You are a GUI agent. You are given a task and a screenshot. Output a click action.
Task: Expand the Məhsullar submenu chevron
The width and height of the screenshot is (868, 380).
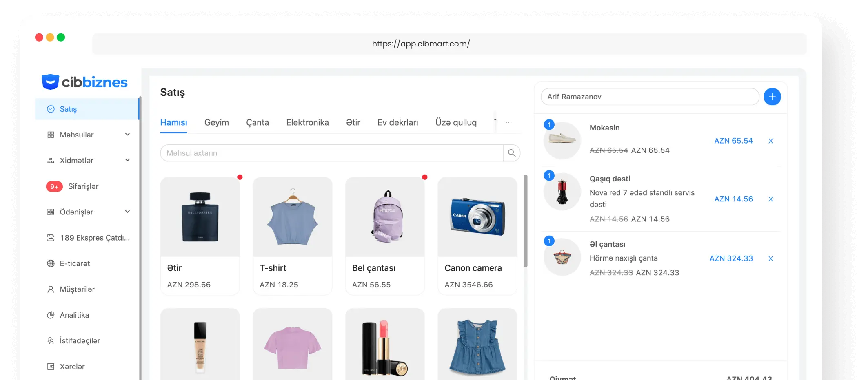127,135
